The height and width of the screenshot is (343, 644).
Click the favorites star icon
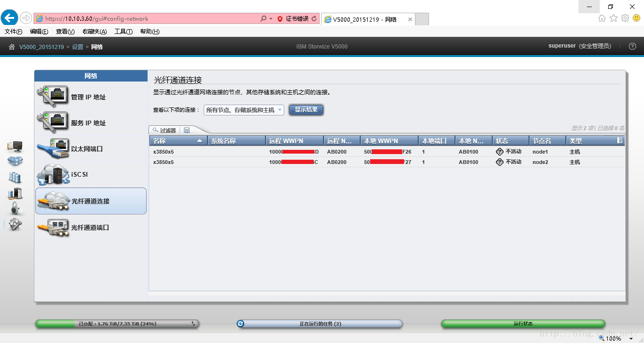(613, 18)
